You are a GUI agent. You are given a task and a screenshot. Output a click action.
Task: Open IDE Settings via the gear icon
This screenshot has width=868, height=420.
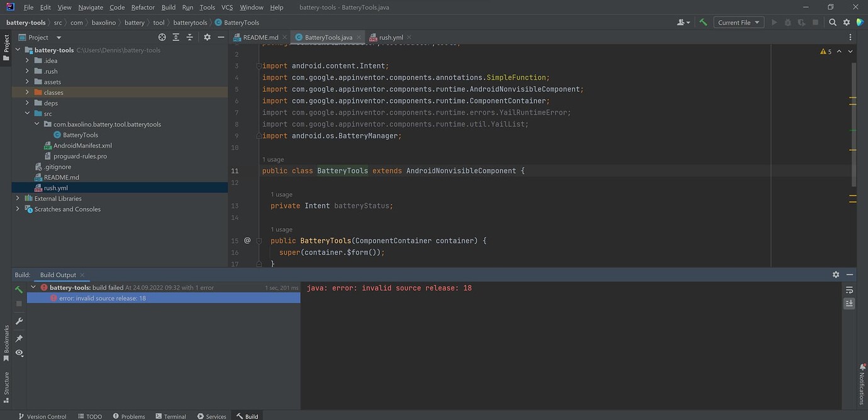click(847, 21)
